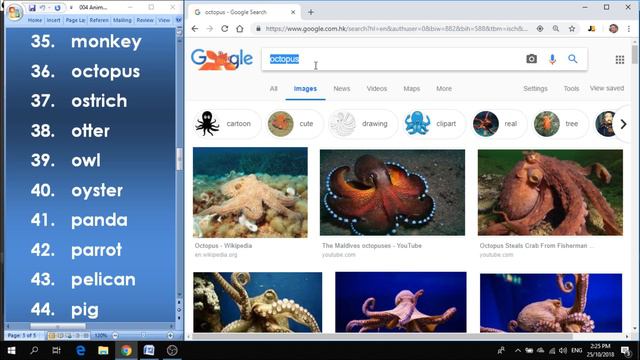Start voice search with microphone icon
Screen dimensions: 640x360
[x=552, y=59]
